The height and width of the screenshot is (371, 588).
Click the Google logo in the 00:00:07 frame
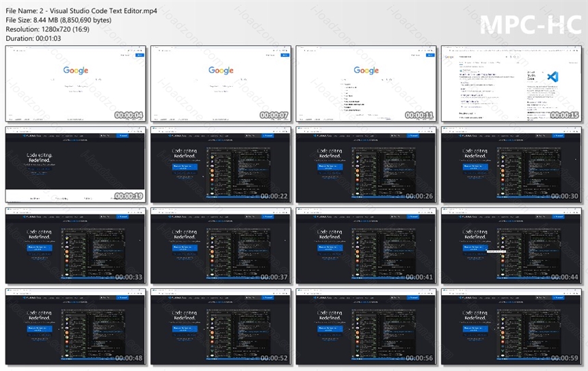[x=221, y=70]
